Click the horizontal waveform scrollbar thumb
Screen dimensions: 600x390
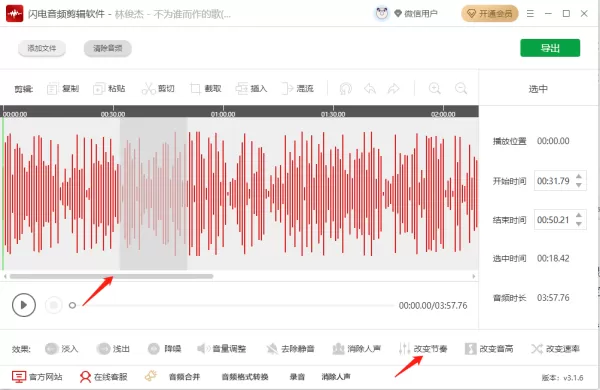point(111,276)
